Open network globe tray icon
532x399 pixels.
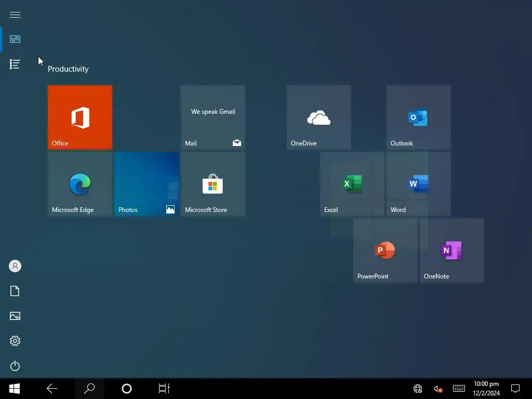click(418, 389)
